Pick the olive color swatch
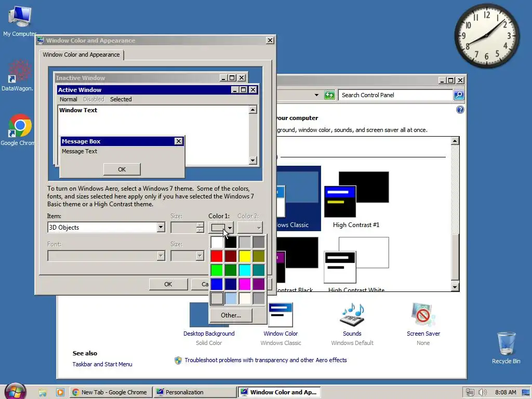 tap(259, 256)
